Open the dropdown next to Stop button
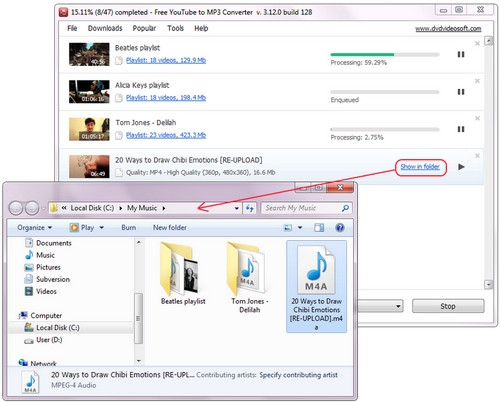Screen dimensions: 500x402 (398, 306)
